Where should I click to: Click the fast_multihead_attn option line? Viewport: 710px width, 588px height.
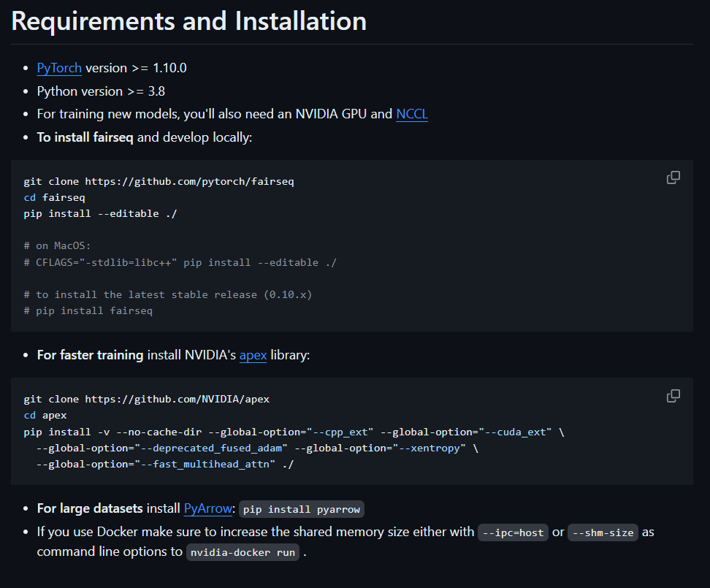click(165, 465)
